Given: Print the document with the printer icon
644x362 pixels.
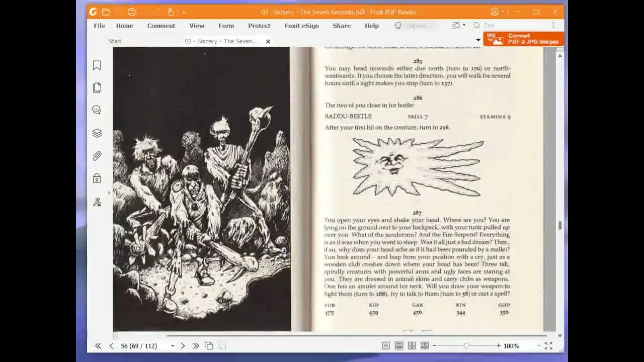Looking at the screenshot, I should [x=132, y=12].
